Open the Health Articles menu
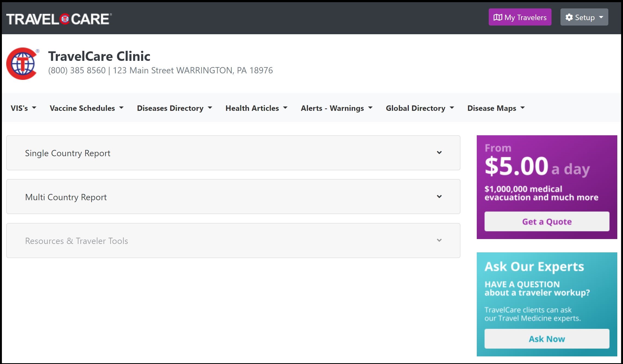Viewport: 623px width, 364px height. [x=256, y=108]
